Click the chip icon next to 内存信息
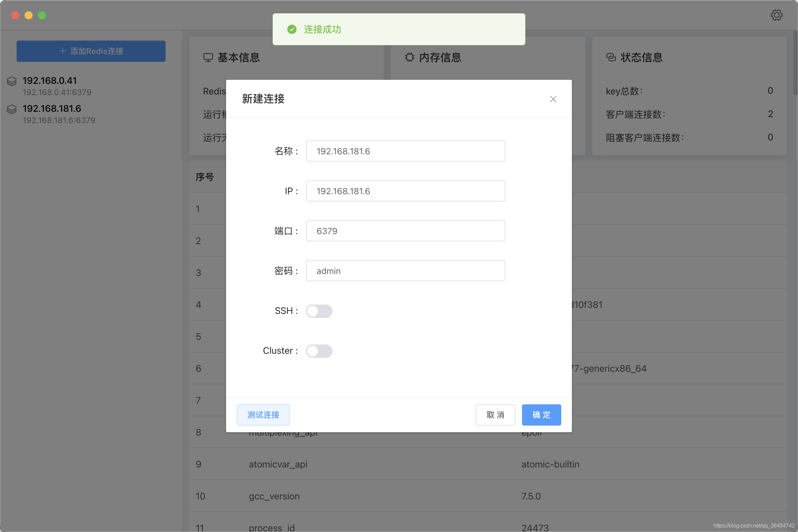This screenshot has width=798, height=532. (410, 57)
